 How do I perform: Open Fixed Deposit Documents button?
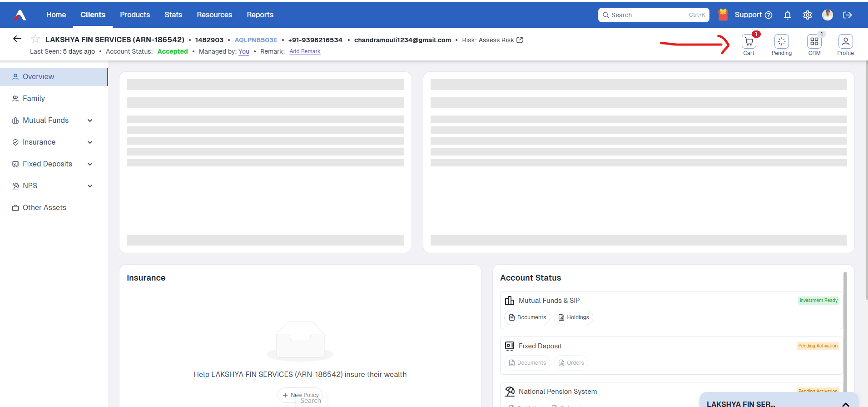pos(527,363)
